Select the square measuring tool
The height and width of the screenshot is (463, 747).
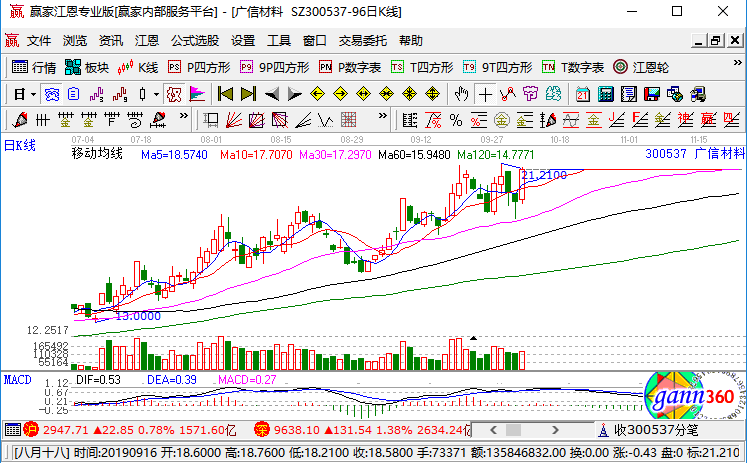tap(211, 120)
